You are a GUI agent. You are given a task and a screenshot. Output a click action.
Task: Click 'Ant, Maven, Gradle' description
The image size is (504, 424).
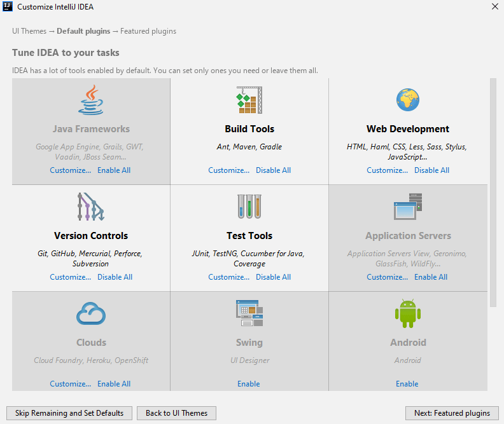(x=249, y=147)
